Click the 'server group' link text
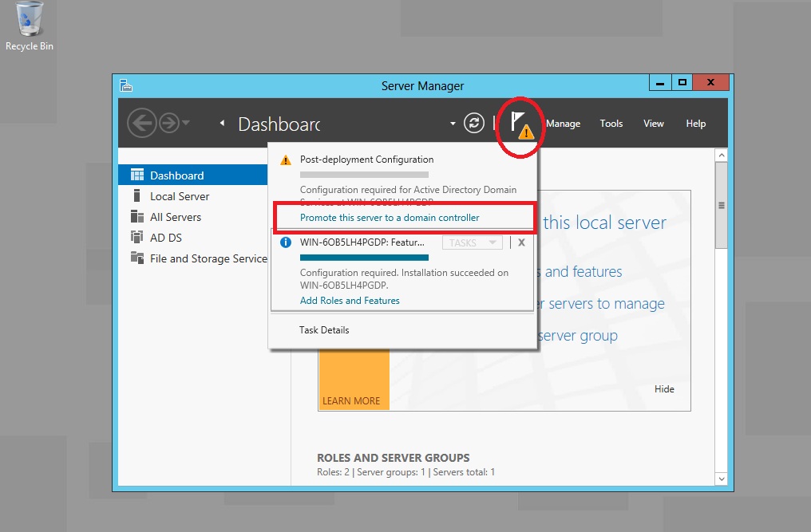811x532 pixels. click(x=578, y=336)
